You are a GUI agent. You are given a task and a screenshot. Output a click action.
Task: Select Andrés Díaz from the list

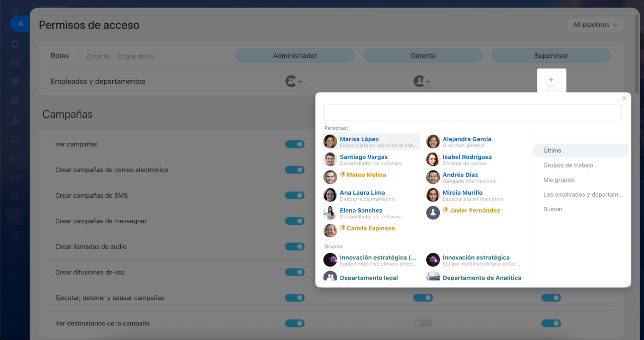click(x=474, y=177)
